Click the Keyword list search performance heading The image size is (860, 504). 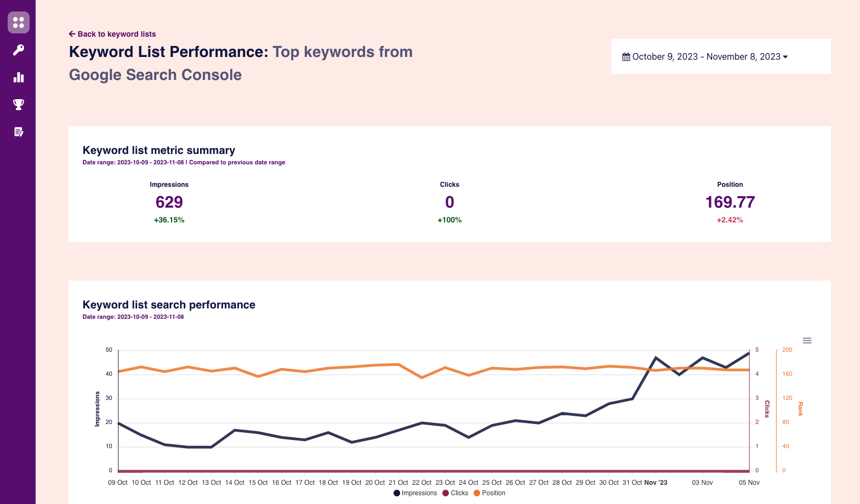pos(169,305)
